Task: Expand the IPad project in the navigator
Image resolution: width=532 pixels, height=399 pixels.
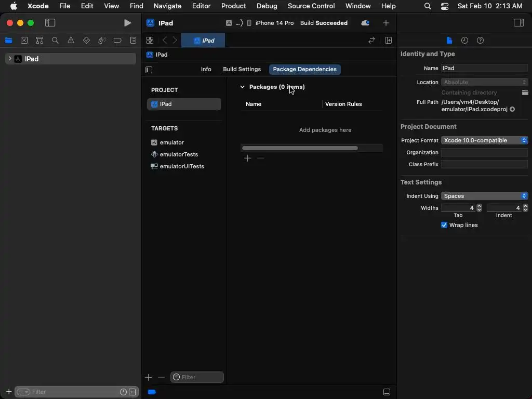Action: coord(10,59)
